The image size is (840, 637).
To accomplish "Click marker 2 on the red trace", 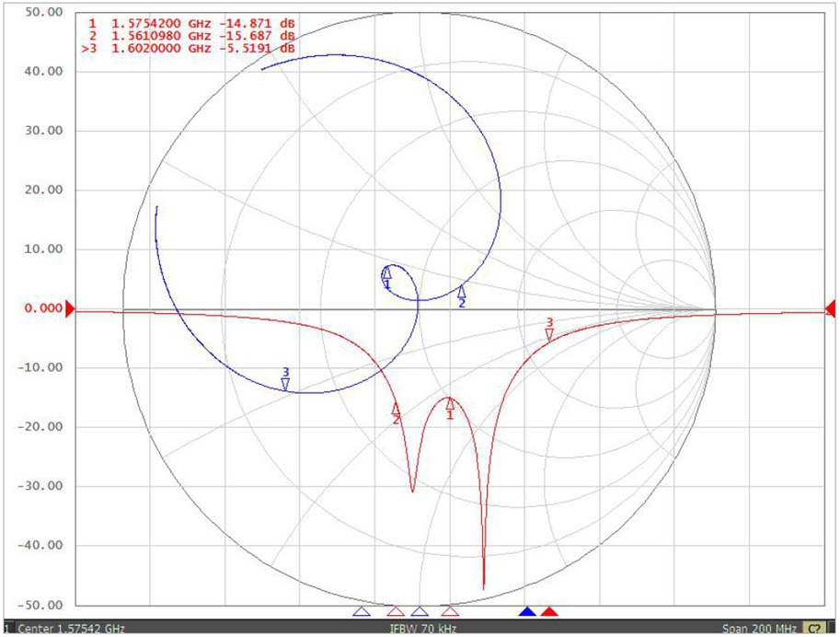I will click(x=397, y=409).
